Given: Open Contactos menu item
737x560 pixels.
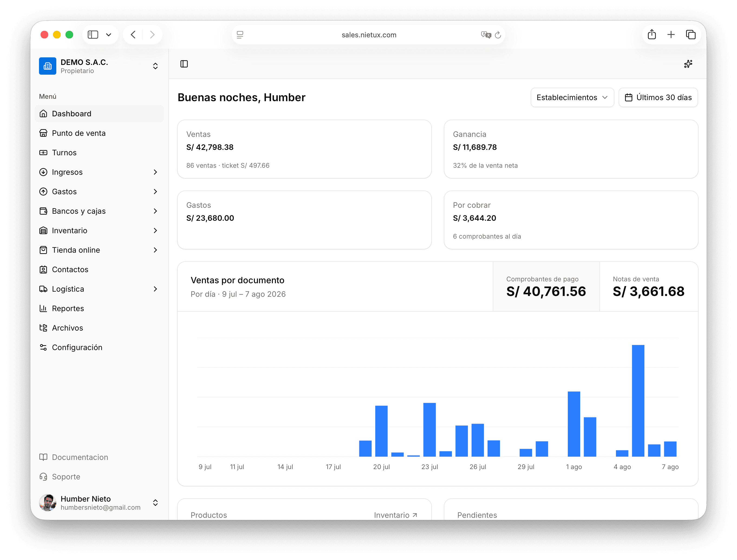Looking at the screenshot, I should (x=99, y=270).
